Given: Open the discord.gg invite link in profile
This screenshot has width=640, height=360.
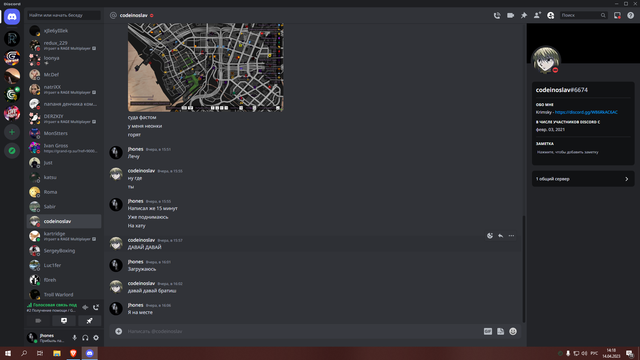Looking at the screenshot, I should tap(586, 112).
